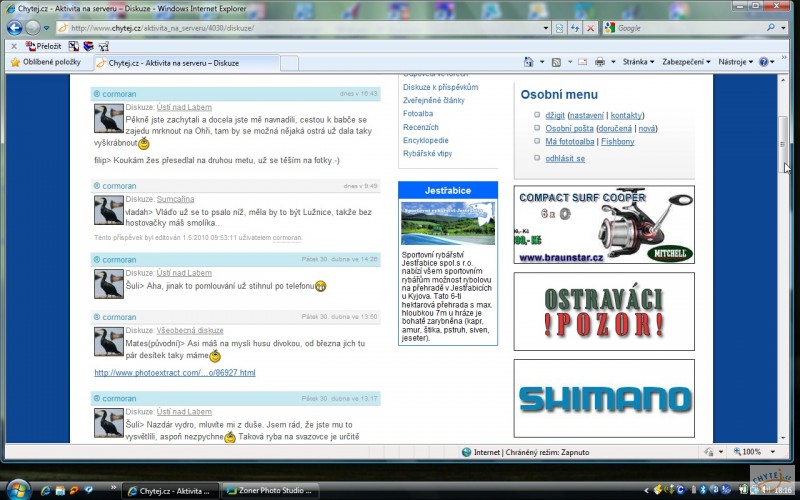The height and width of the screenshot is (500, 800).
Task: Open the search provider dropdown arrow
Action: click(783, 28)
